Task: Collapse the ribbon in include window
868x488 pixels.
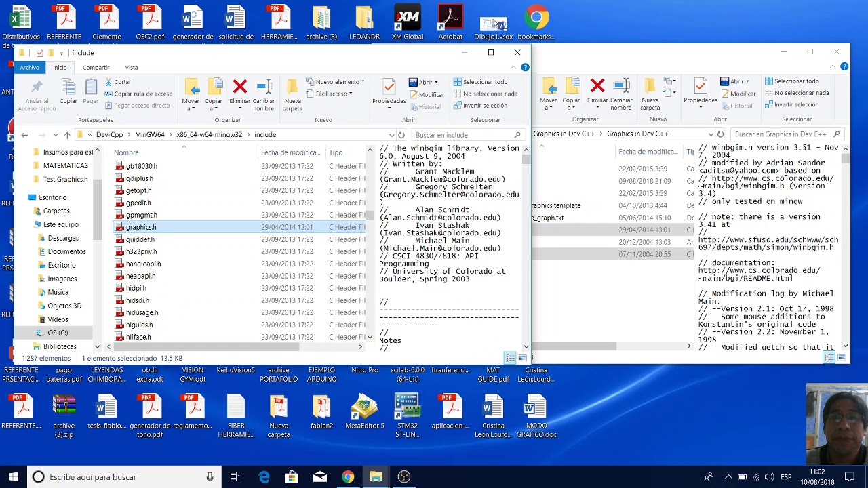Action: point(513,67)
